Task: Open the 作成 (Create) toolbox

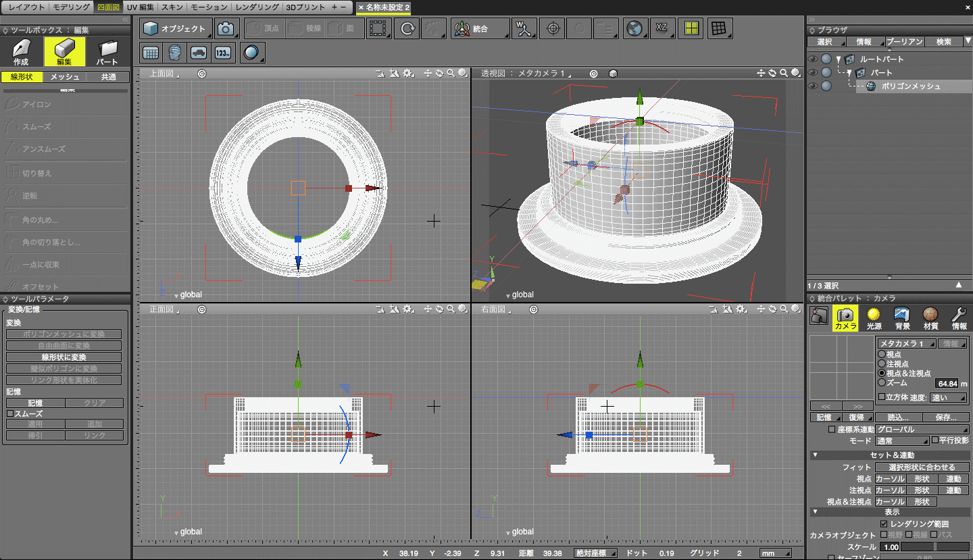Action: tap(21, 51)
